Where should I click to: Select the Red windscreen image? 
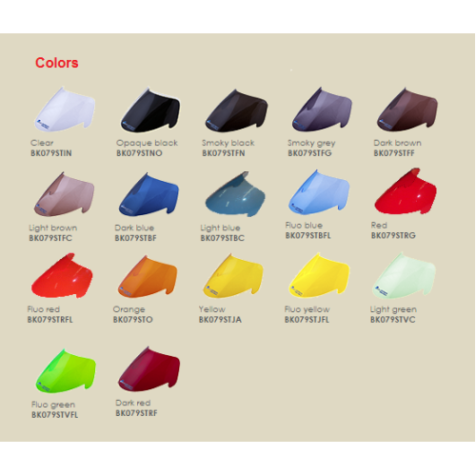406,191
